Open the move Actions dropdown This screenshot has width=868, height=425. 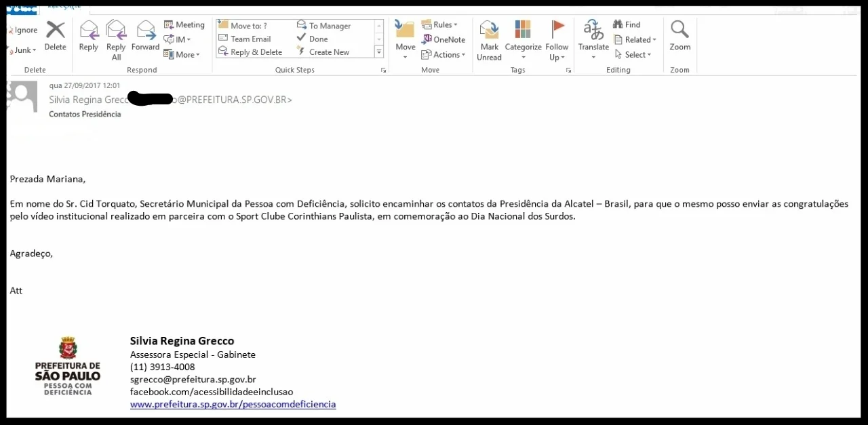443,55
